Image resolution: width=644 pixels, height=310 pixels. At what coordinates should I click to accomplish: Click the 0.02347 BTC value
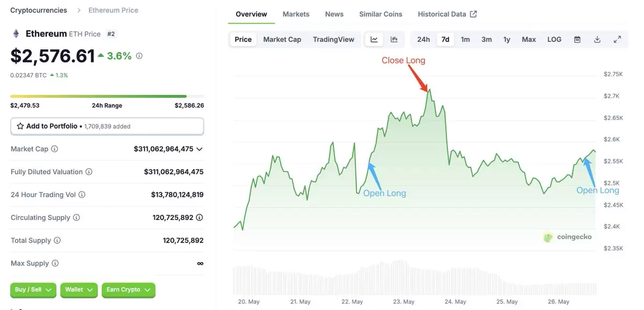pyautogui.click(x=28, y=76)
